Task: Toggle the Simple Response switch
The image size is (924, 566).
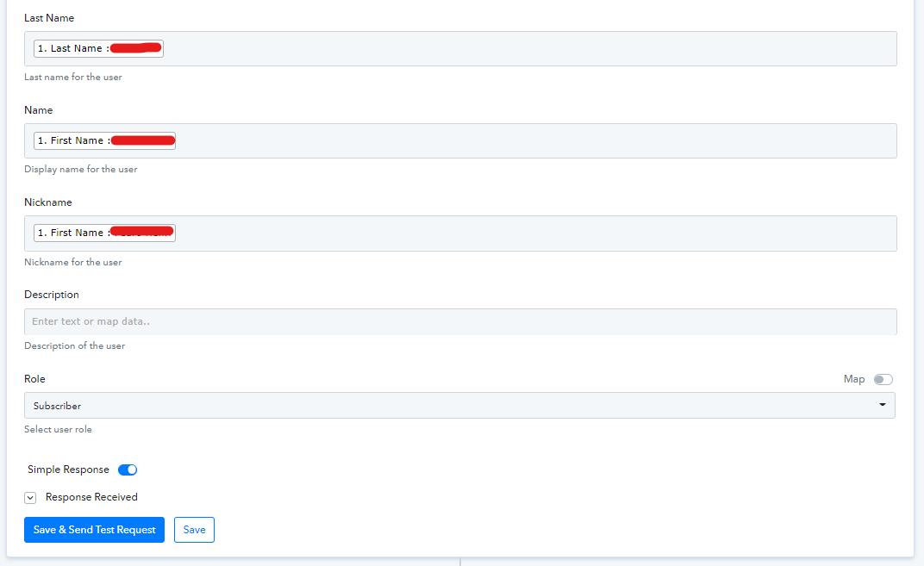Action: pyautogui.click(x=128, y=470)
